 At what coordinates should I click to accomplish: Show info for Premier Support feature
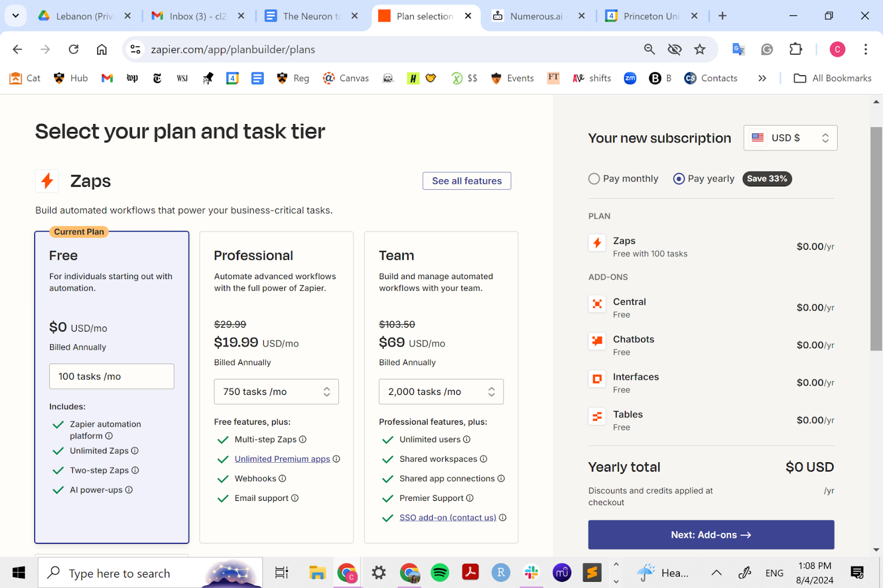470,498
